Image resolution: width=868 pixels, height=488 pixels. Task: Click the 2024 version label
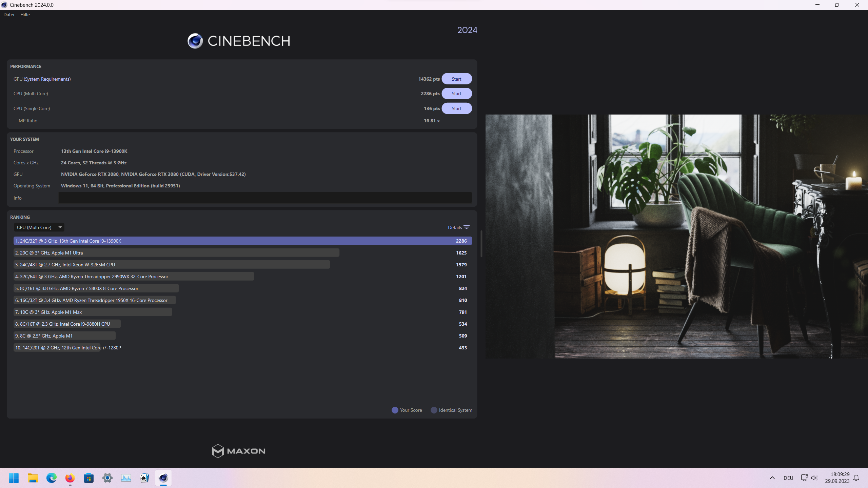[x=467, y=30]
